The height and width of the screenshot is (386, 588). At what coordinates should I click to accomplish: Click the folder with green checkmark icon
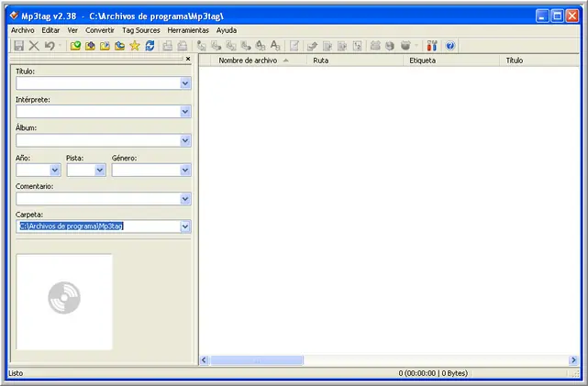tap(75, 46)
